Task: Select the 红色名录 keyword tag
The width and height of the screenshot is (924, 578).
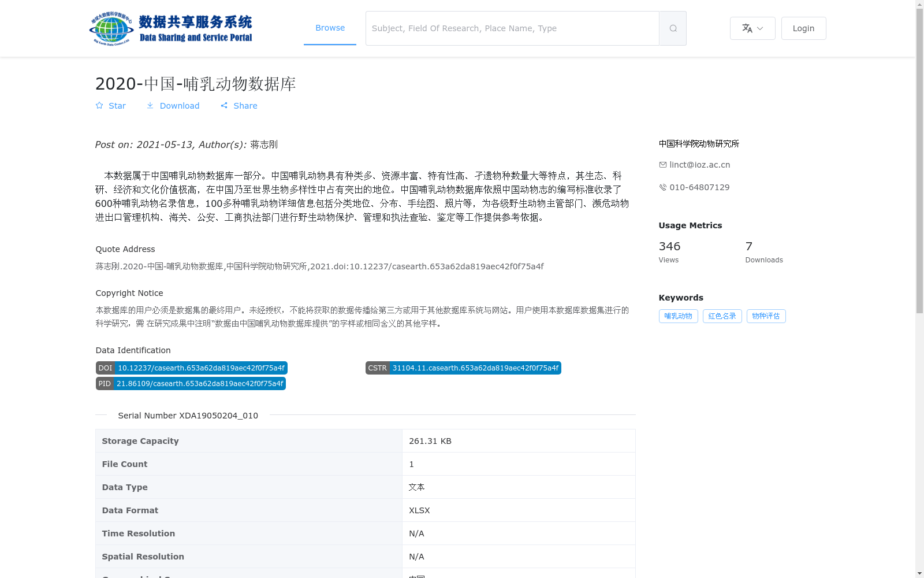Action: (x=722, y=316)
